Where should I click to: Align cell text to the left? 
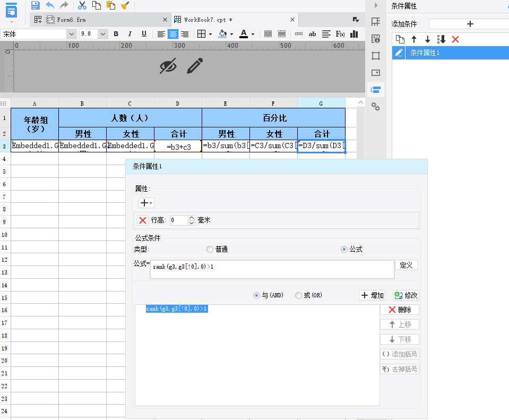pyautogui.click(x=161, y=34)
